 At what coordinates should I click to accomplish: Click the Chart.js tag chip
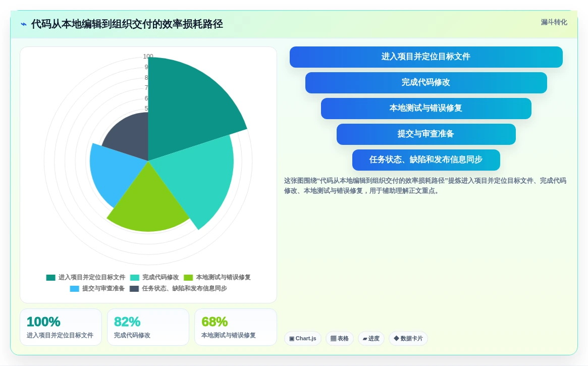coord(303,338)
